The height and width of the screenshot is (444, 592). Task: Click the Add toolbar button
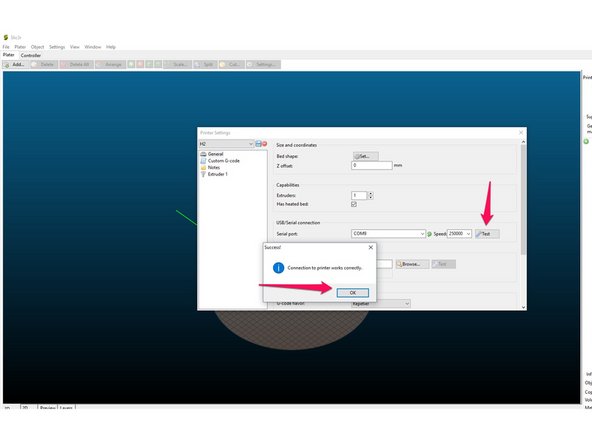pos(14,65)
